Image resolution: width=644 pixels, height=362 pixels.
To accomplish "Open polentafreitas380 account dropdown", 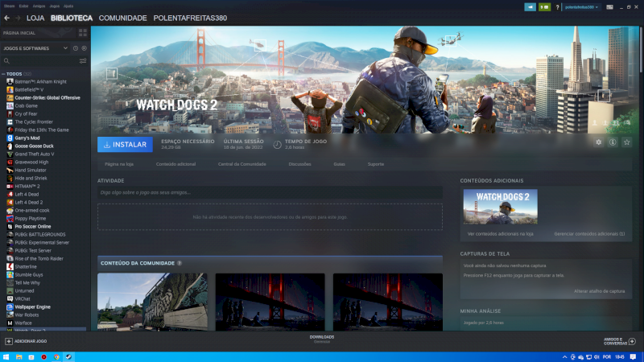I will [x=581, y=7].
